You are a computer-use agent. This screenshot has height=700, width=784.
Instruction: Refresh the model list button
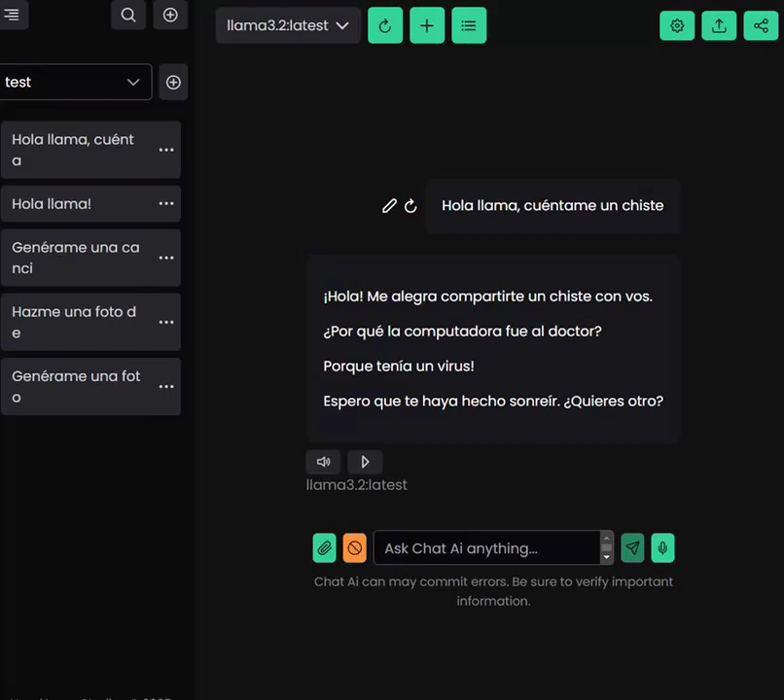[x=385, y=26]
